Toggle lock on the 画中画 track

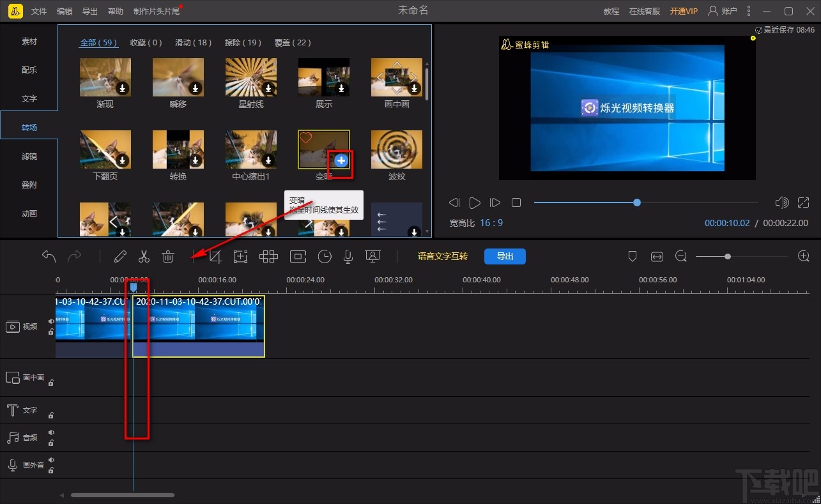(x=51, y=383)
